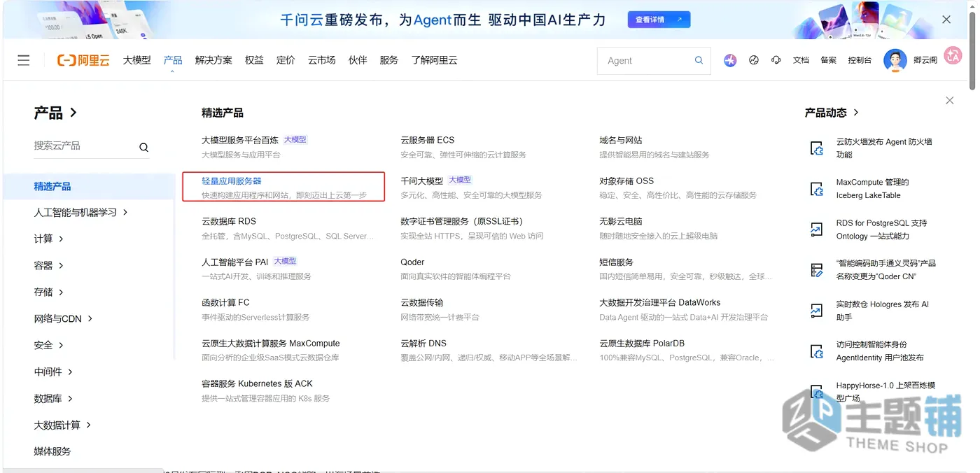The image size is (980, 473).
Task: Open the 云市场 menu
Action: coord(322,60)
